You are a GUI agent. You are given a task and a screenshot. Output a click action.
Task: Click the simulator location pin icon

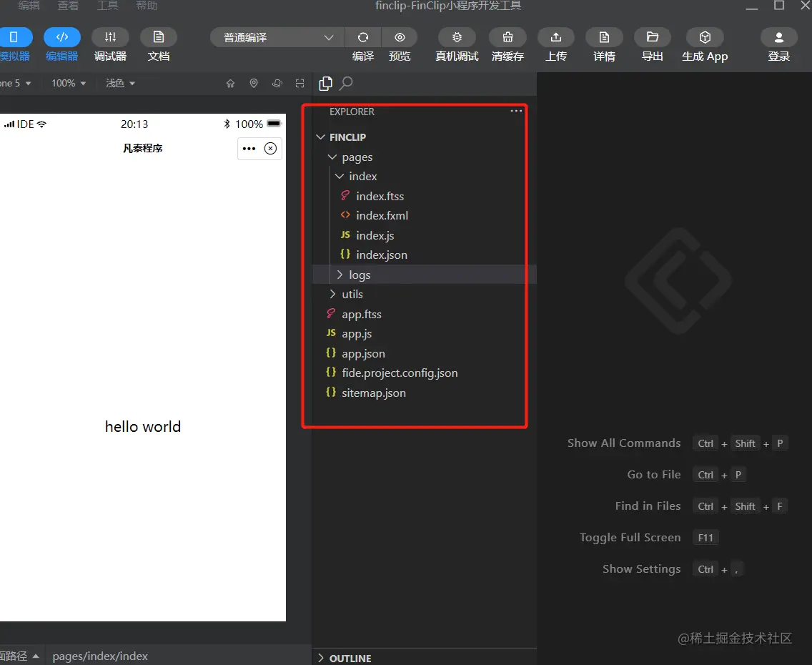click(x=254, y=84)
